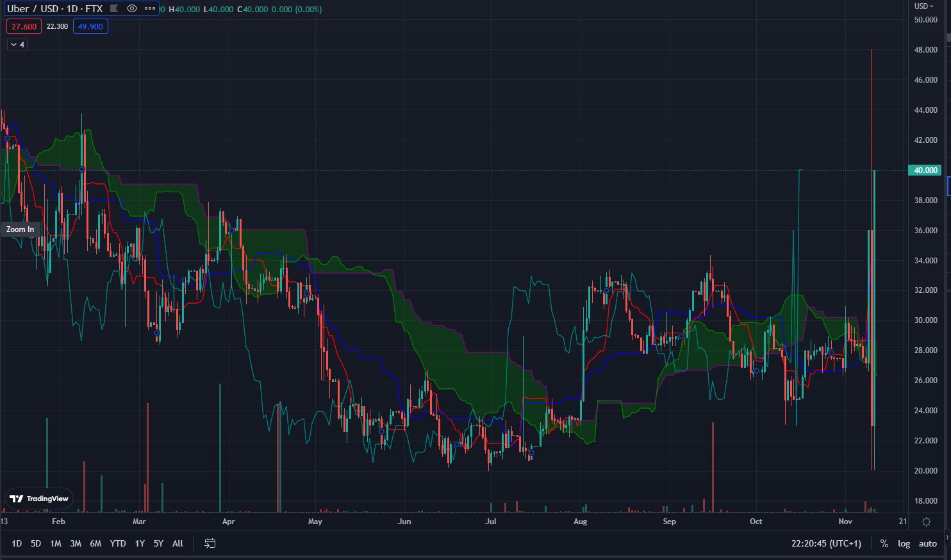
Task: Toggle the log scale
Action: [x=904, y=543]
